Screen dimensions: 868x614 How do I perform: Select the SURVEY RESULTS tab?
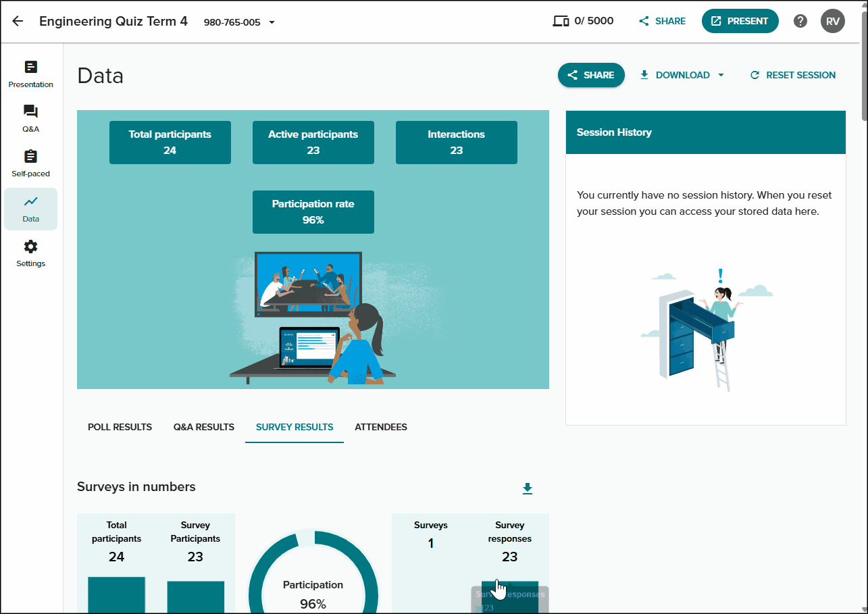point(295,427)
